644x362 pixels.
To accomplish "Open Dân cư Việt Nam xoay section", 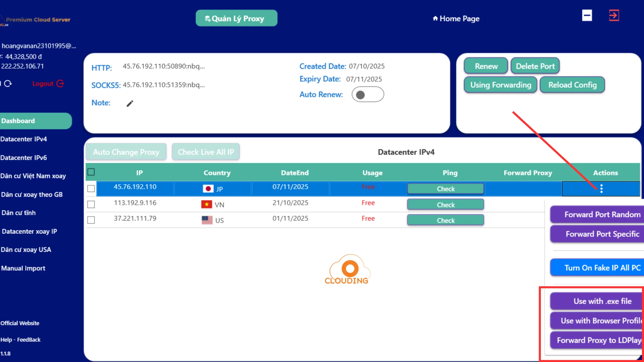I will [33, 176].
